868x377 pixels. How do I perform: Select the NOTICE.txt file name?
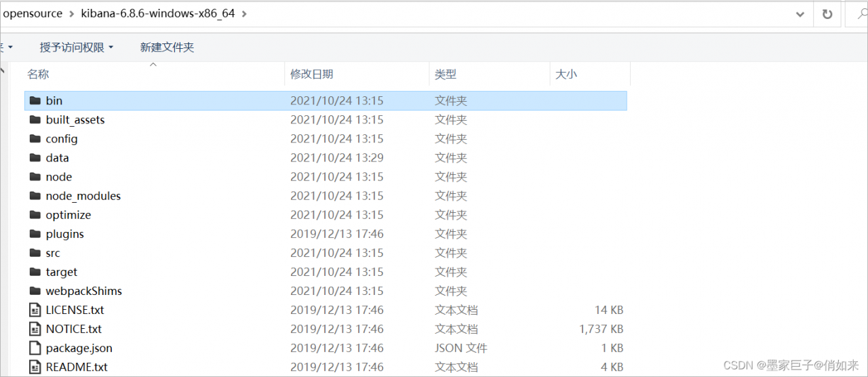click(74, 329)
